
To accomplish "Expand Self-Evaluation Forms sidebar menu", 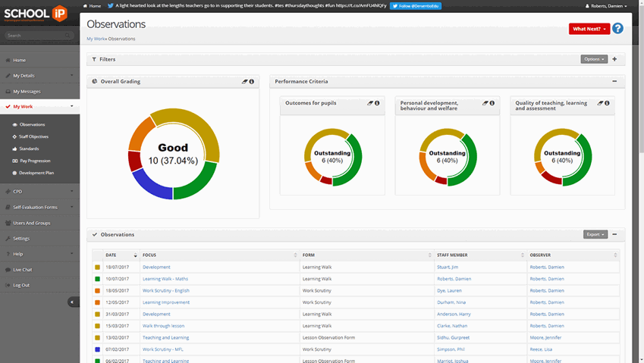I will pyautogui.click(x=40, y=207).
